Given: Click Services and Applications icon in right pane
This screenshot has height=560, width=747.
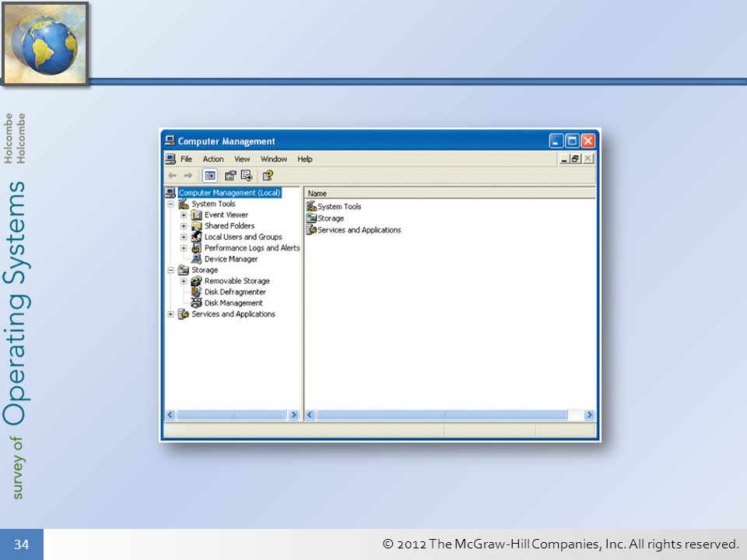Looking at the screenshot, I should point(311,230).
